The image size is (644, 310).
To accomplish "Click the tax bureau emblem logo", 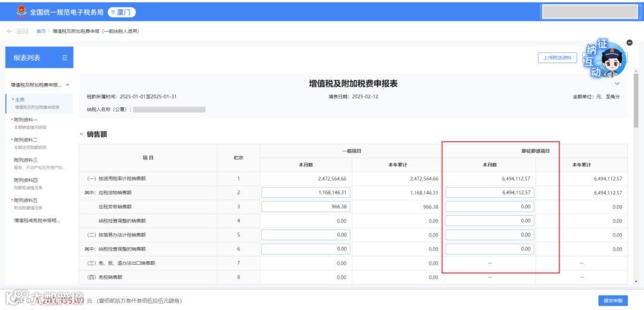I will pos(21,13).
